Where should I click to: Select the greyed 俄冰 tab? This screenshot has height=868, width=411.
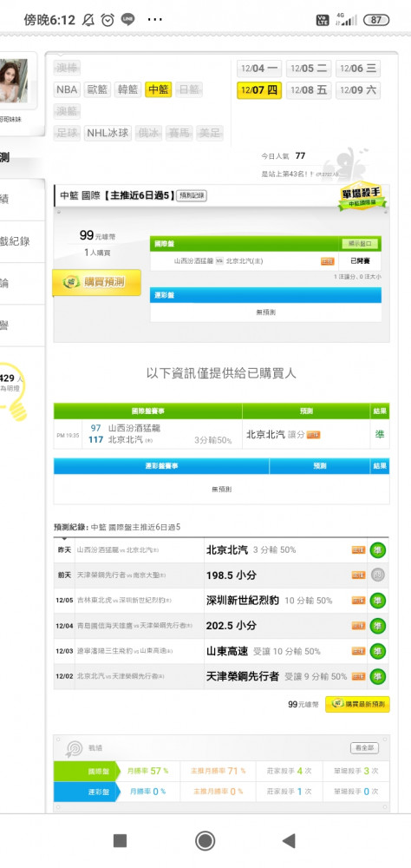pyautogui.click(x=149, y=133)
